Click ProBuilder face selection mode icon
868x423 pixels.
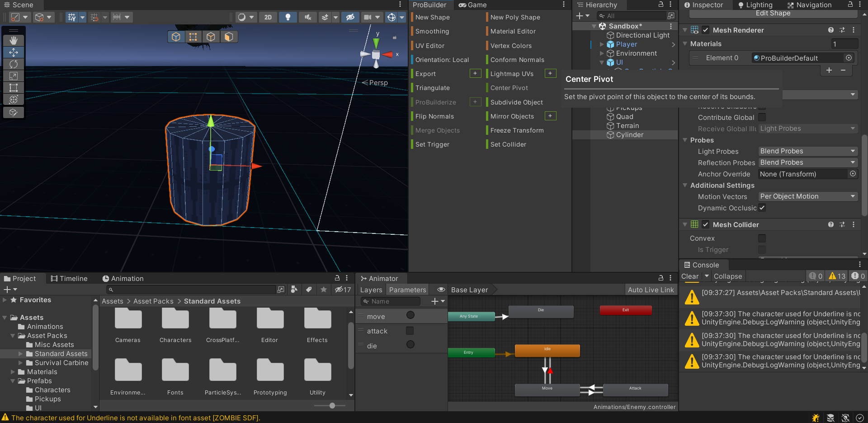coord(229,37)
